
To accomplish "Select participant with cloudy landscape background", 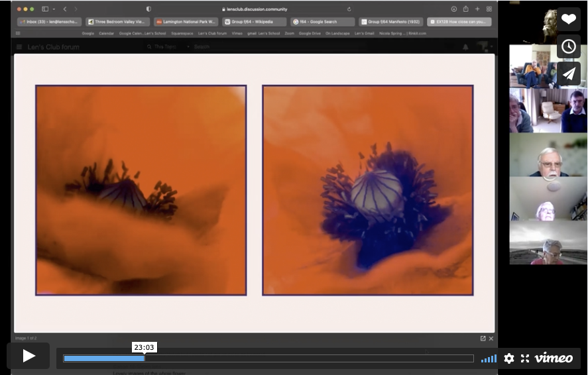I will (548, 242).
